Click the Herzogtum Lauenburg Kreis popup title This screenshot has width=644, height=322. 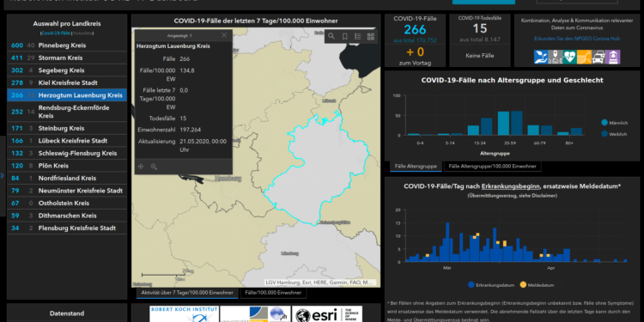coord(173,46)
